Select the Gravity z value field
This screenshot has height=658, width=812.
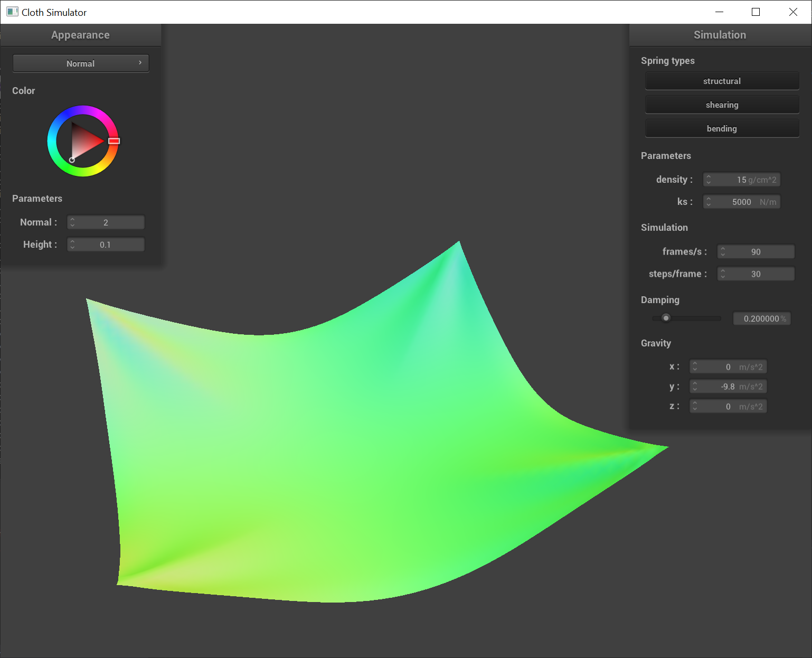(x=728, y=406)
